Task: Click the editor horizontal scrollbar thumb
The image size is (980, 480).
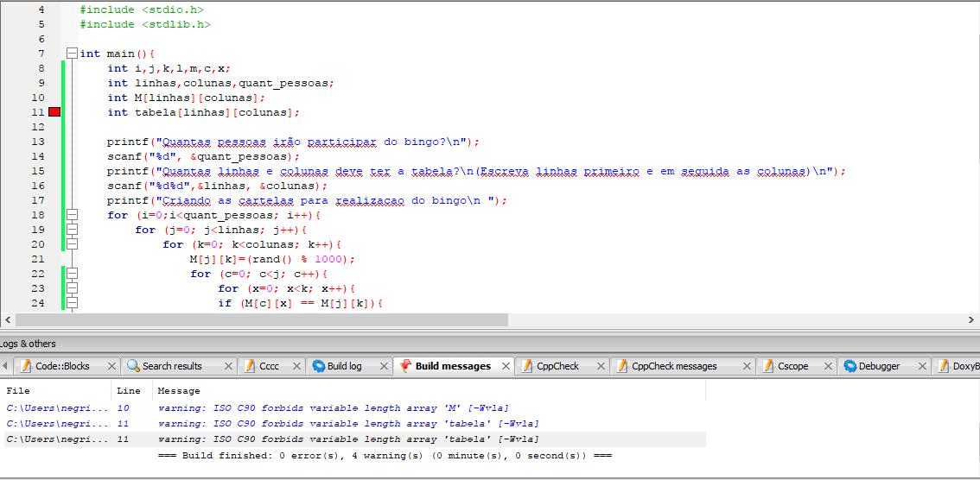Action: (x=262, y=319)
